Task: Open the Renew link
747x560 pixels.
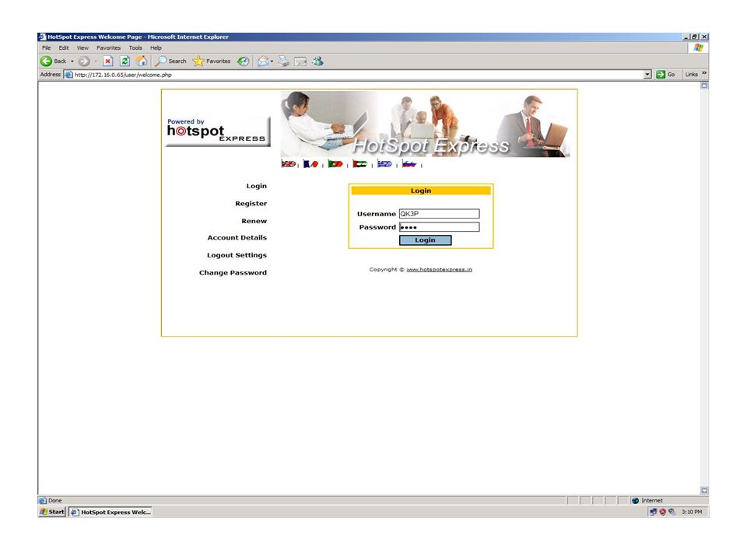Action: (254, 221)
